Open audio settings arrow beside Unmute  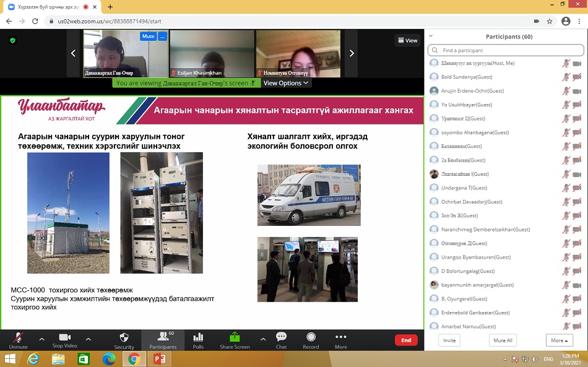[41, 339]
